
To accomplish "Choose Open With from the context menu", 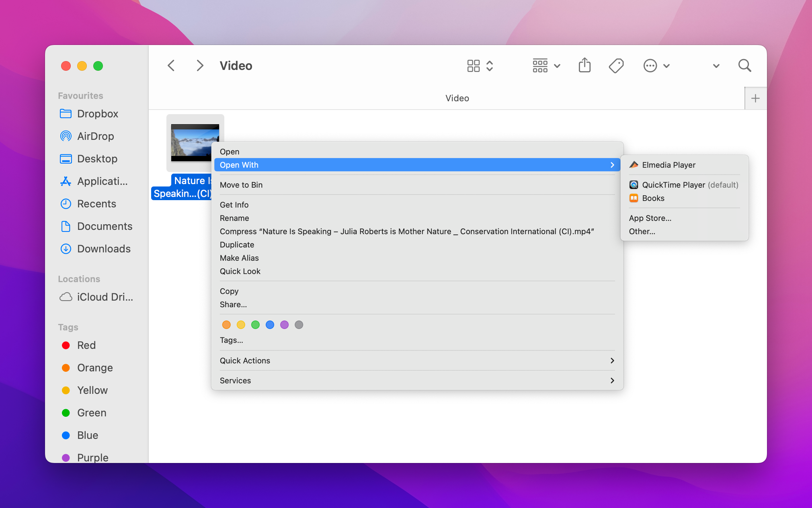I will pyautogui.click(x=239, y=165).
